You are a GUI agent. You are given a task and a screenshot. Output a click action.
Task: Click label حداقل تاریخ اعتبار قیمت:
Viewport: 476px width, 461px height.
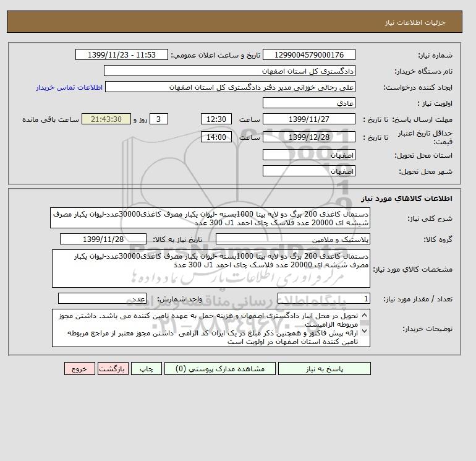coord(425,137)
